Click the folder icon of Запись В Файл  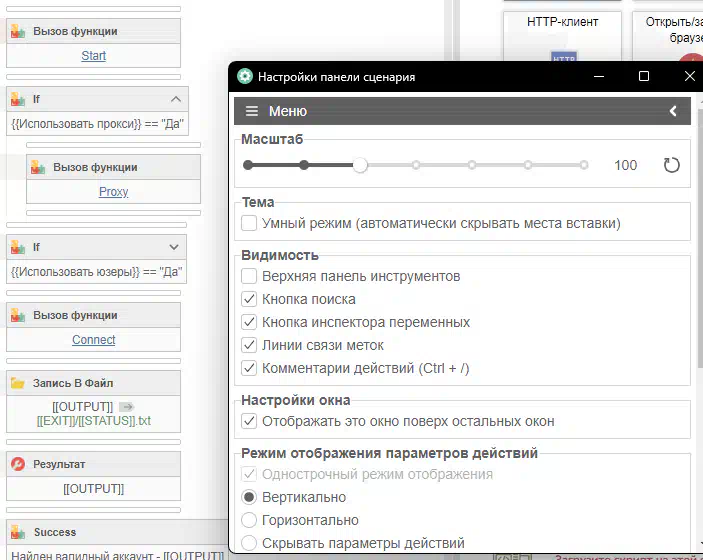coord(18,383)
